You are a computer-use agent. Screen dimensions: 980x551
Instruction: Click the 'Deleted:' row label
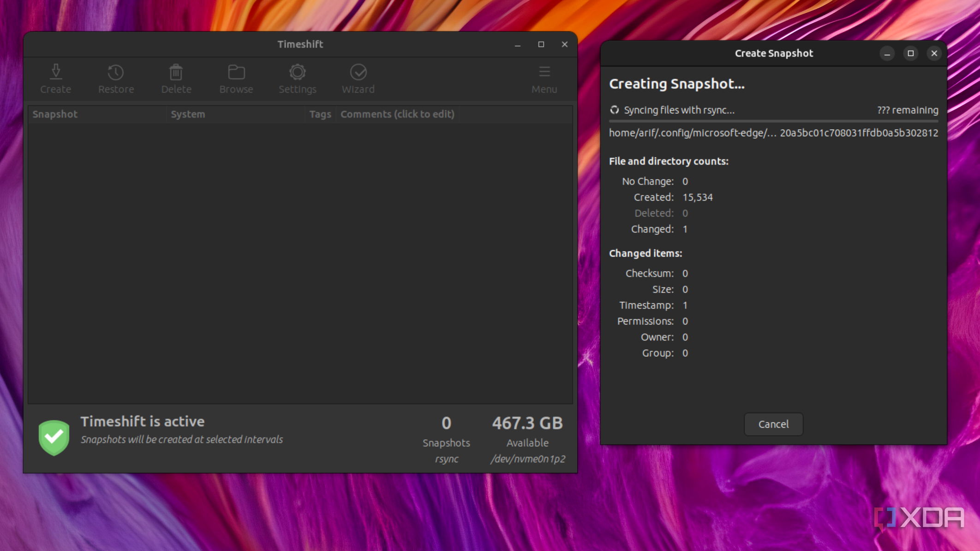tap(654, 213)
